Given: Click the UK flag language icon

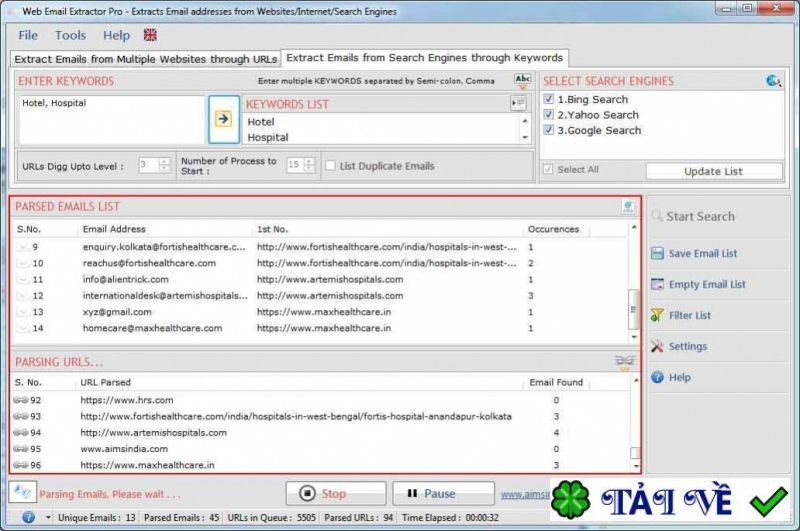Looking at the screenshot, I should pyautogui.click(x=150, y=35).
